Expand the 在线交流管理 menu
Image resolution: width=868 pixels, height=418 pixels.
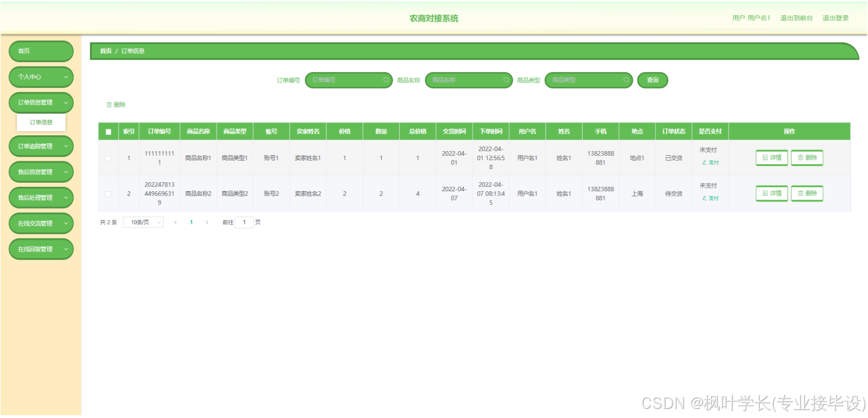[41, 223]
